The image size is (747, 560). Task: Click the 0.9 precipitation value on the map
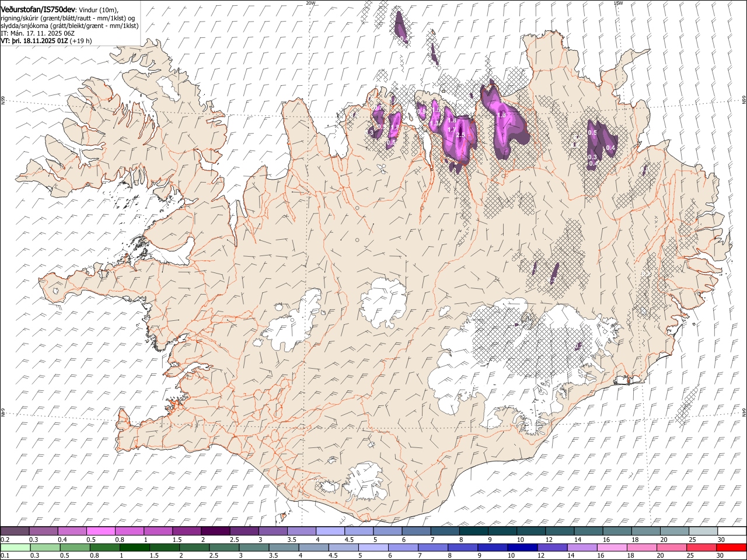point(421,111)
